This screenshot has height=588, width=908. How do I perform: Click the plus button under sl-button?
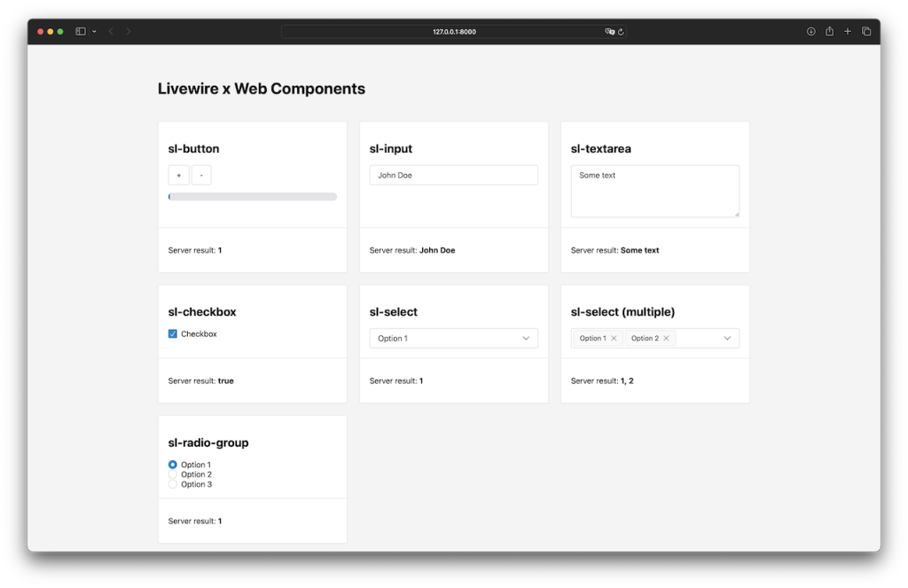click(179, 175)
